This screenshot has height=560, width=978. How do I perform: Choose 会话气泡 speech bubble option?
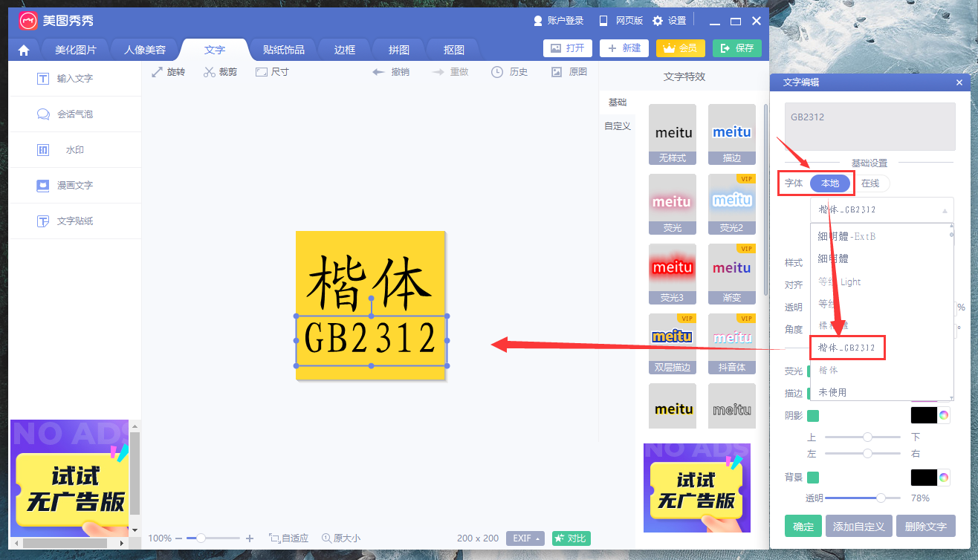coord(74,114)
